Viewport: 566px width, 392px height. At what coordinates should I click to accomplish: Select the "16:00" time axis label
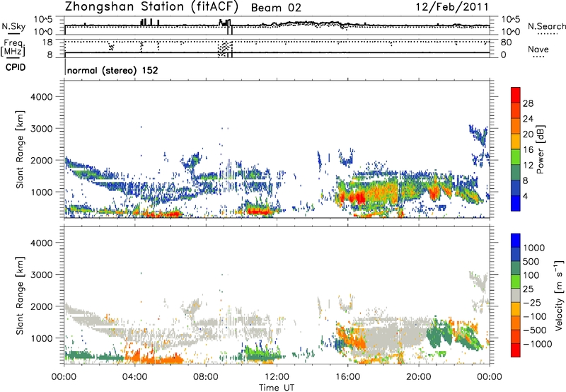(347, 377)
